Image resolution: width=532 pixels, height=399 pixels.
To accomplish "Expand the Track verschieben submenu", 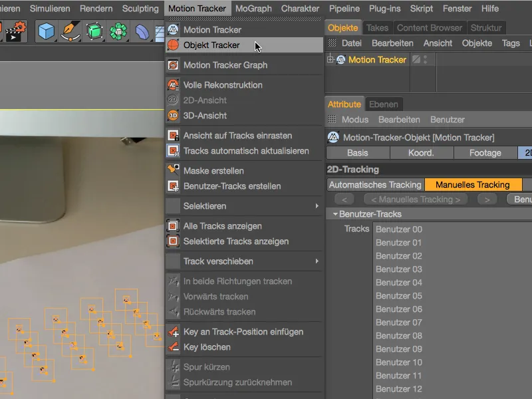I will coord(244,261).
